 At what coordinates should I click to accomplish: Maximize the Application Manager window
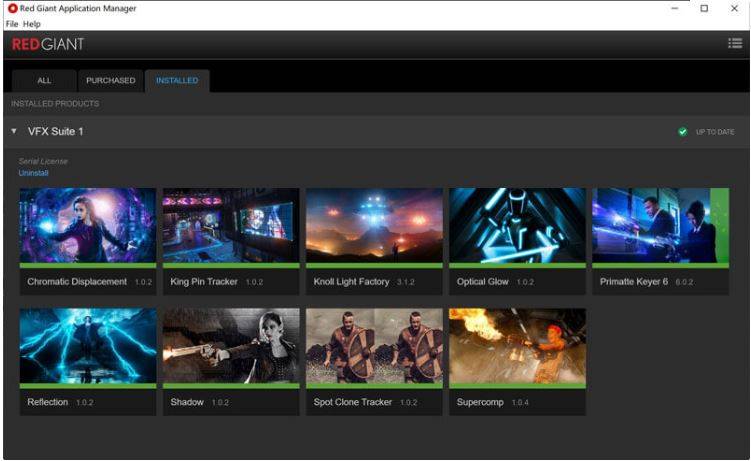tap(704, 8)
